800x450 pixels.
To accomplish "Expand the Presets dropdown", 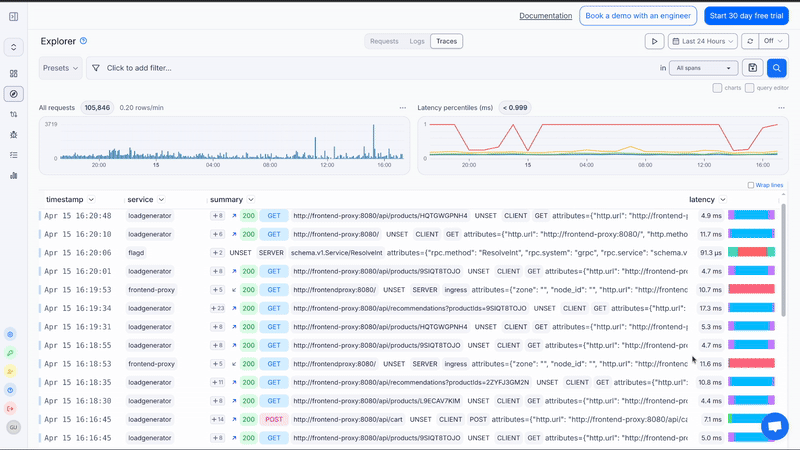I will click(62, 68).
